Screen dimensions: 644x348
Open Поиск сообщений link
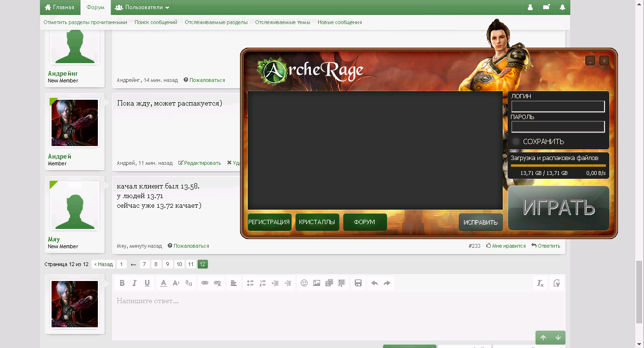click(x=156, y=22)
